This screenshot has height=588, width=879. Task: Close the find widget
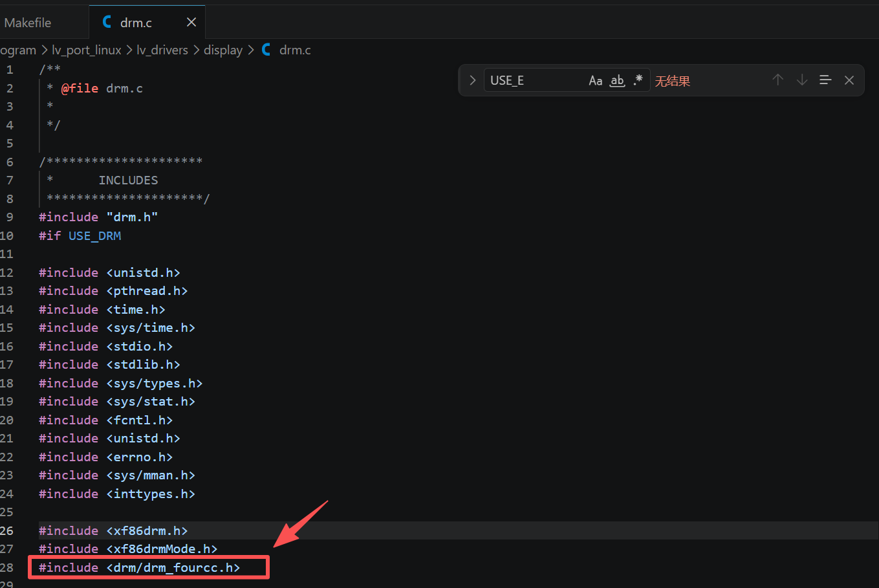coord(849,80)
